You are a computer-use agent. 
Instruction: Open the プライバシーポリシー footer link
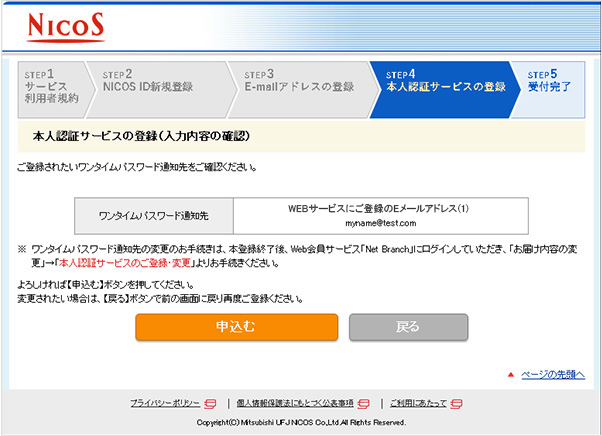point(164,403)
